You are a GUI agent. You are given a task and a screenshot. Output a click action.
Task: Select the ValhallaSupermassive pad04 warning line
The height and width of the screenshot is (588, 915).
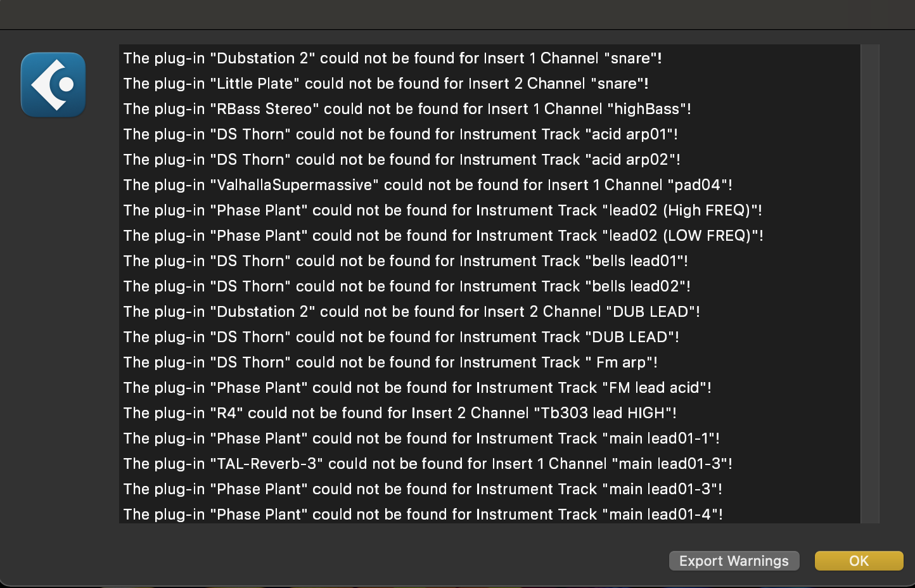point(428,185)
